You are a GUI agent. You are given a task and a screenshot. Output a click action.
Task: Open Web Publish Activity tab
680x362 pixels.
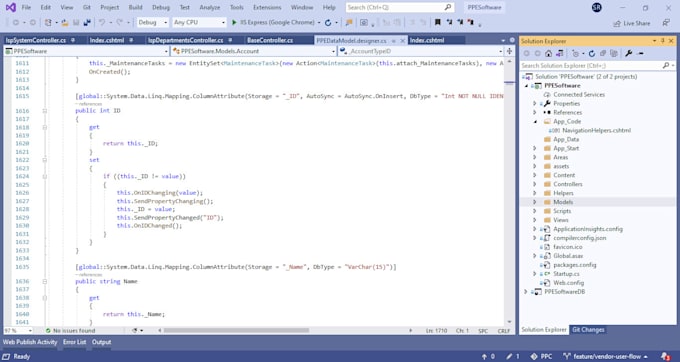(30, 342)
